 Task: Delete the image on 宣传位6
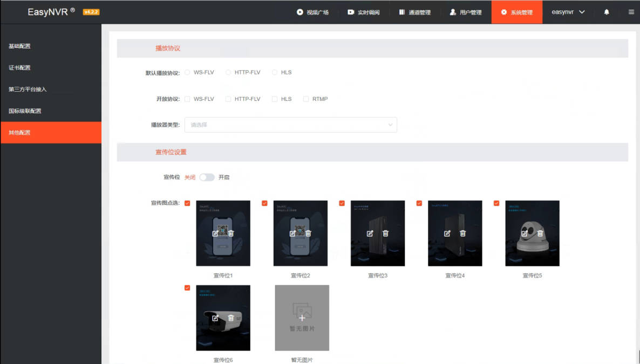tap(231, 318)
